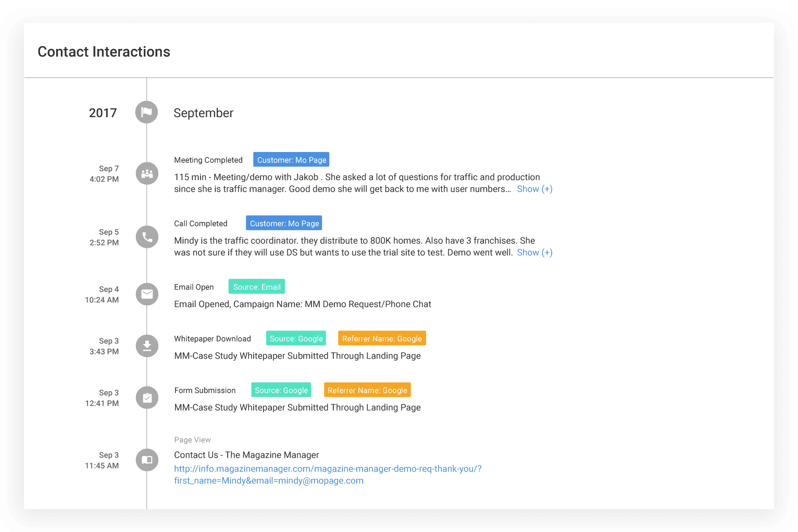Image resolution: width=798 pixels, height=532 pixels.
Task: Open the magazinemanager.com thank-you page link
Action: 328,474
